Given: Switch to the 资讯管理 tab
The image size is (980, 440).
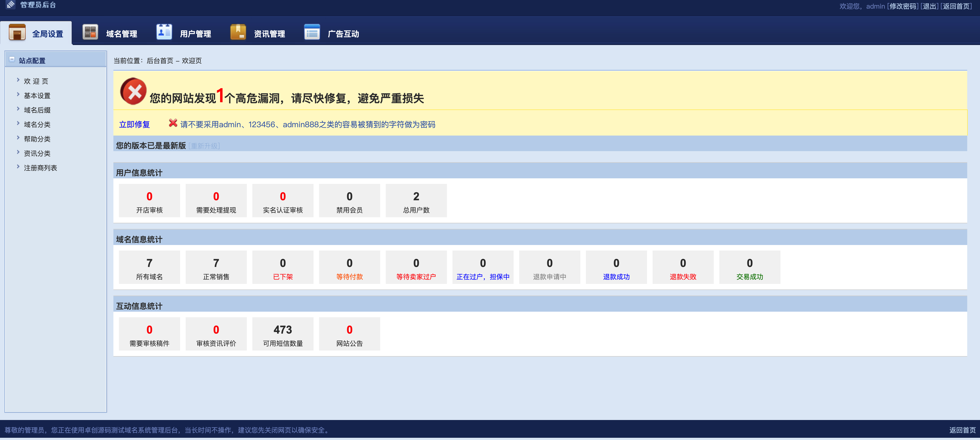Looking at the screenshot, I should coord(258,33).
